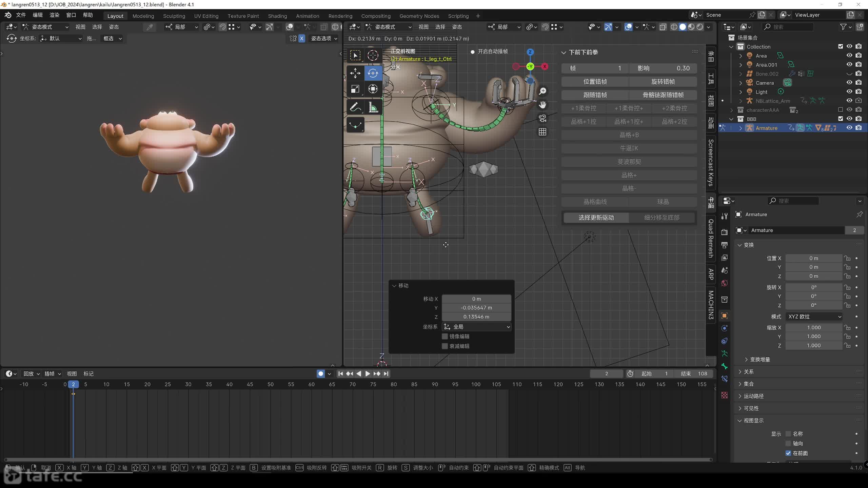Click the 跟随错帧 button
Image resolution: width=868 pixels, height=488 pixels.
pos(595,95)
